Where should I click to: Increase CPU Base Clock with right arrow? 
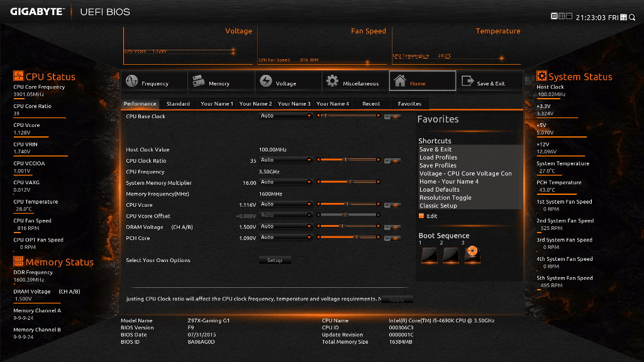[x=378, y=116]
